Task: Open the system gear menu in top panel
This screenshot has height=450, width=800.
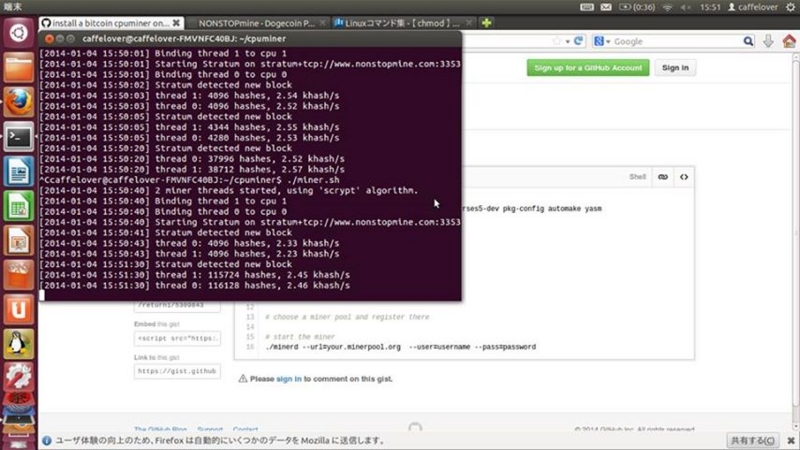Action: 790,7
